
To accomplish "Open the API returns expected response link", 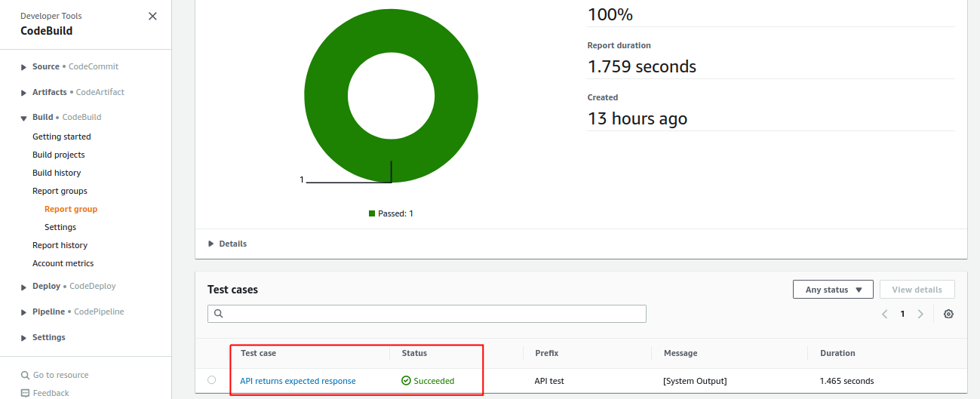I will point(297,381).
